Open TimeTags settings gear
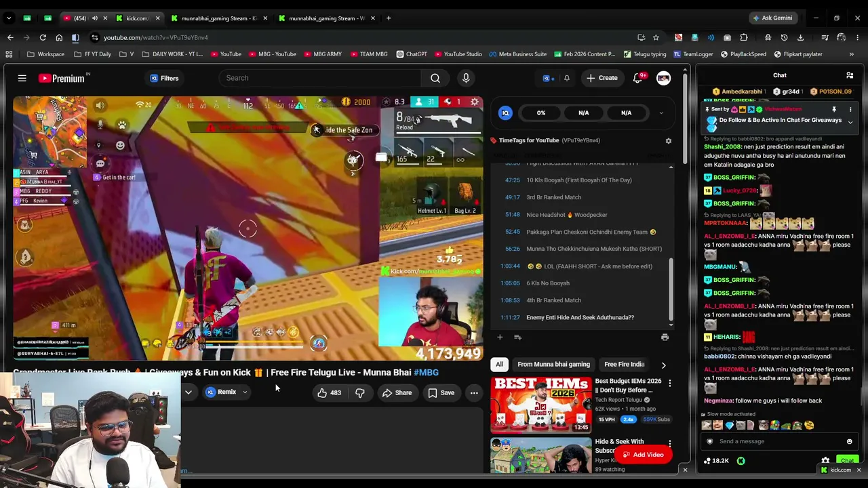This screenshot has height=488, width=868. 668,140
